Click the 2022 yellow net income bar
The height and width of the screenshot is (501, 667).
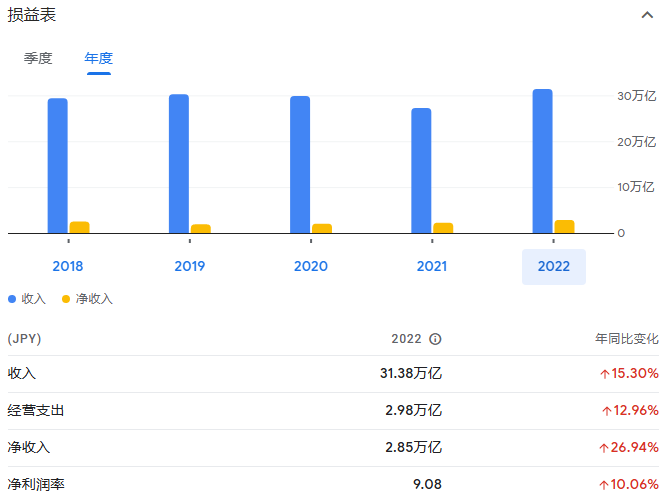pos(564,227)
